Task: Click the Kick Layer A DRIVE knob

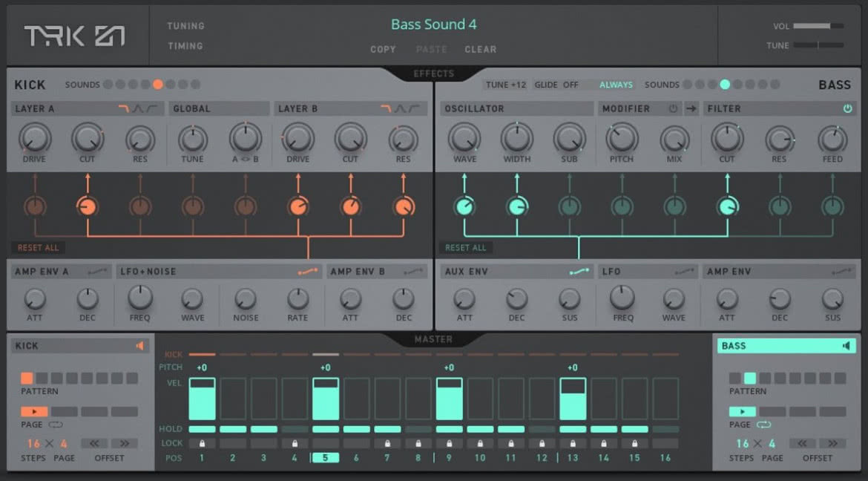Action: click(x=35, y=139)
